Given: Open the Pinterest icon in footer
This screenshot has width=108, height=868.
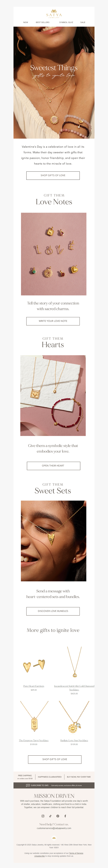Looking at the screenshot, I should (x=58, y=816).
